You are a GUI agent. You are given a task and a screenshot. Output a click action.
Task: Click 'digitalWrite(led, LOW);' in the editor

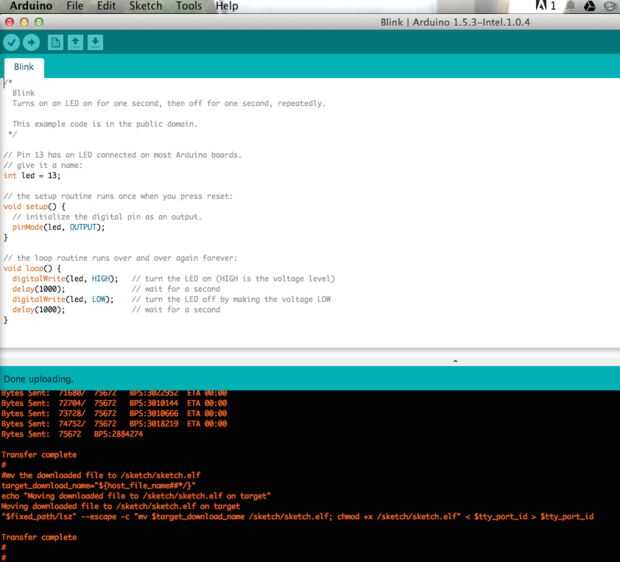pos(63,299)
